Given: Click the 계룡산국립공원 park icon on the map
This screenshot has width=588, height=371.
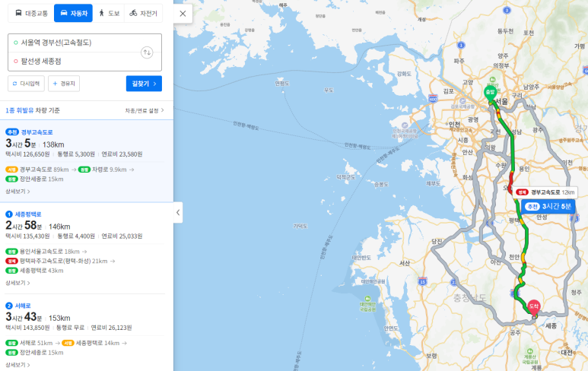Looking at the screenshot, I should (x=529, y=351).
